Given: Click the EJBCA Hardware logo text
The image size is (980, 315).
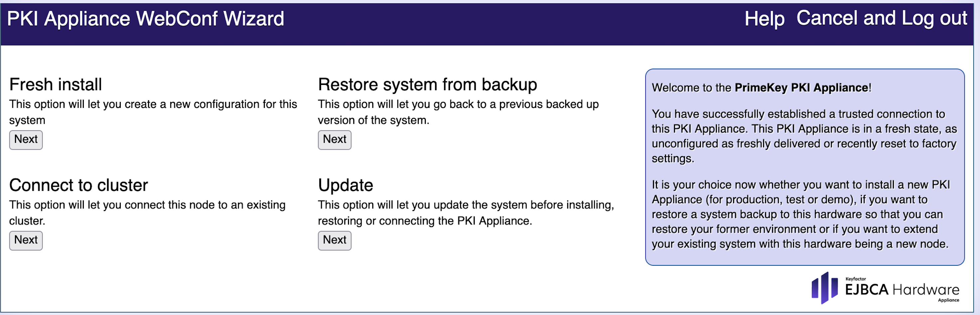Looking at the screenshot, I should 901,290.
